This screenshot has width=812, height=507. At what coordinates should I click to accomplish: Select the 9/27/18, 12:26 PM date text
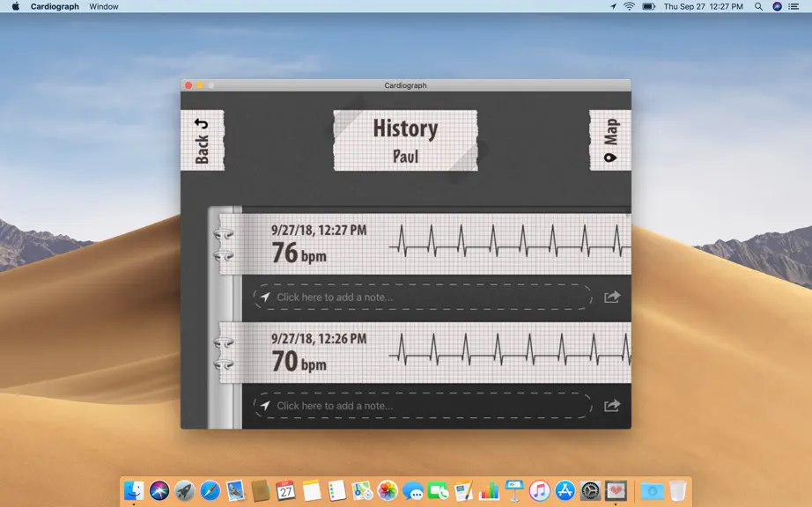click(319, 339)
